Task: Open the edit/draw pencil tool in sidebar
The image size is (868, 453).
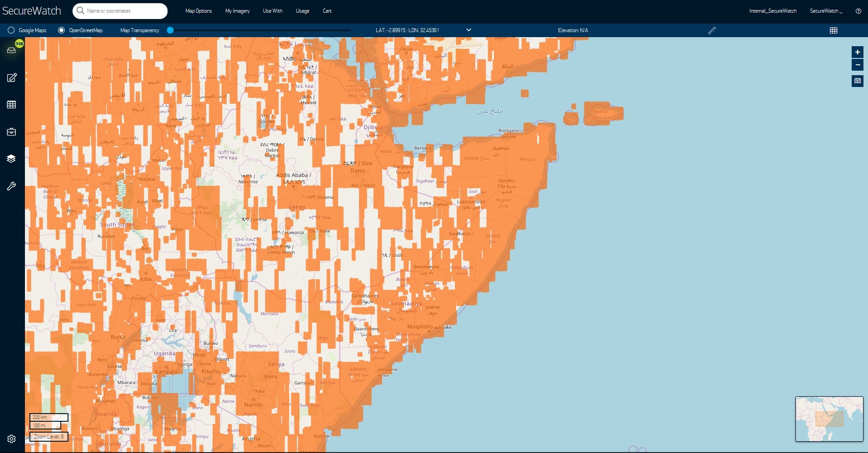Action: click(x=12, y=77)
